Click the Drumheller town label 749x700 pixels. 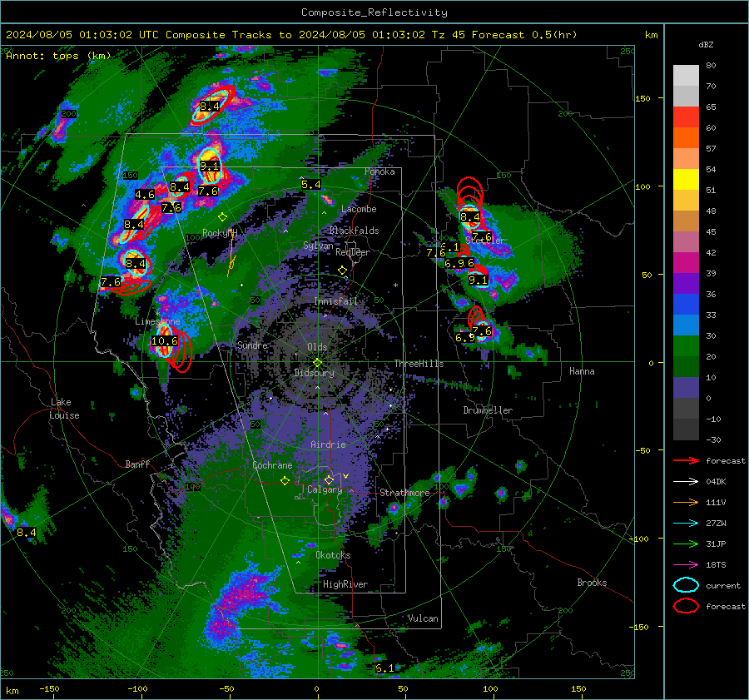coord(488,410)
